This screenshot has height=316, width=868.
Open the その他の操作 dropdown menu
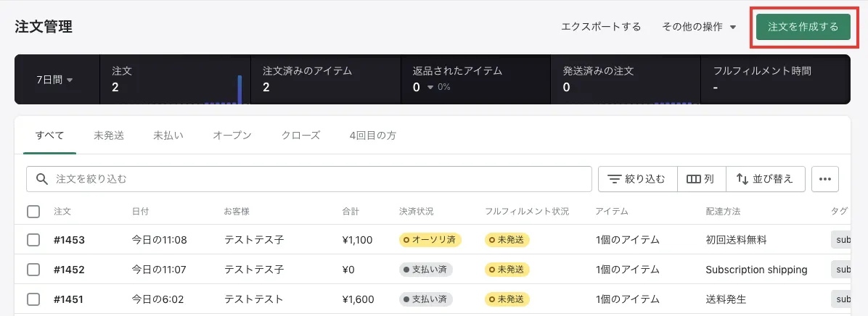pos(699,27)
